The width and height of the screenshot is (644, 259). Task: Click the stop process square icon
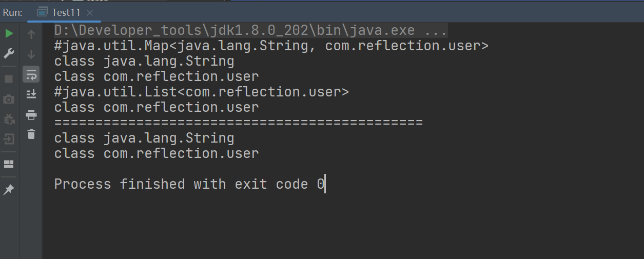[9, 79]
